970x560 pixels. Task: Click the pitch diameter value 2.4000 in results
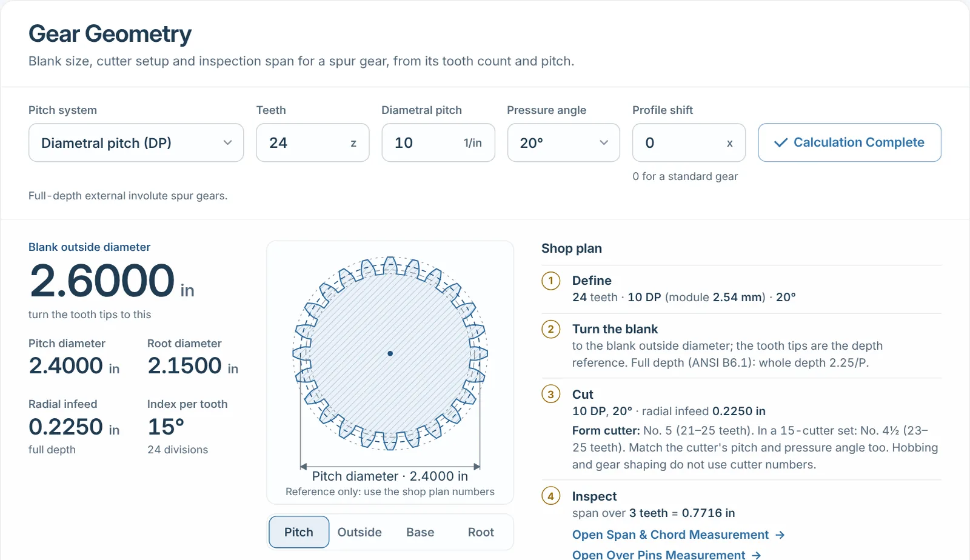(66, 366)
